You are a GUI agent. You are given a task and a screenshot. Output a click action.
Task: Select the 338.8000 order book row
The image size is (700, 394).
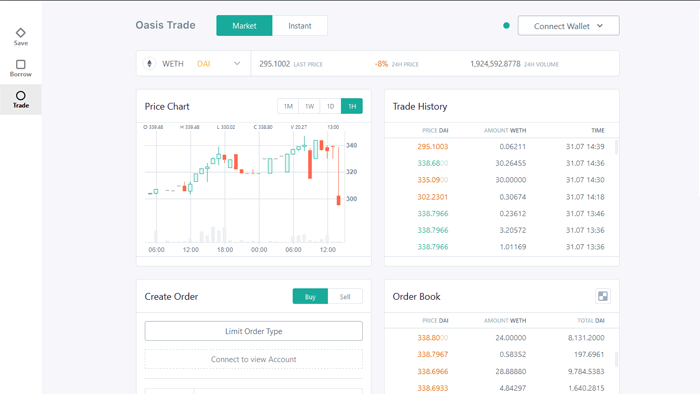click(x=502, y=338)
